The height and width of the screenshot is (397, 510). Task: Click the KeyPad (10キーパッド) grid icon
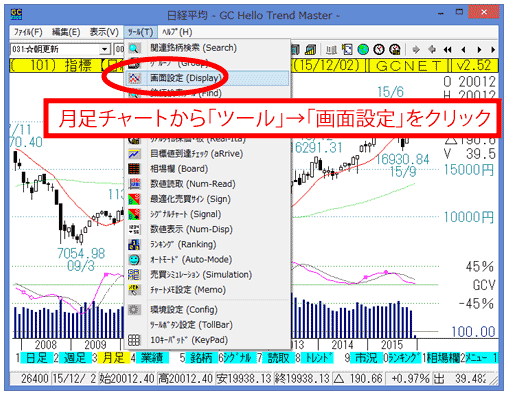tap(134, 340)
